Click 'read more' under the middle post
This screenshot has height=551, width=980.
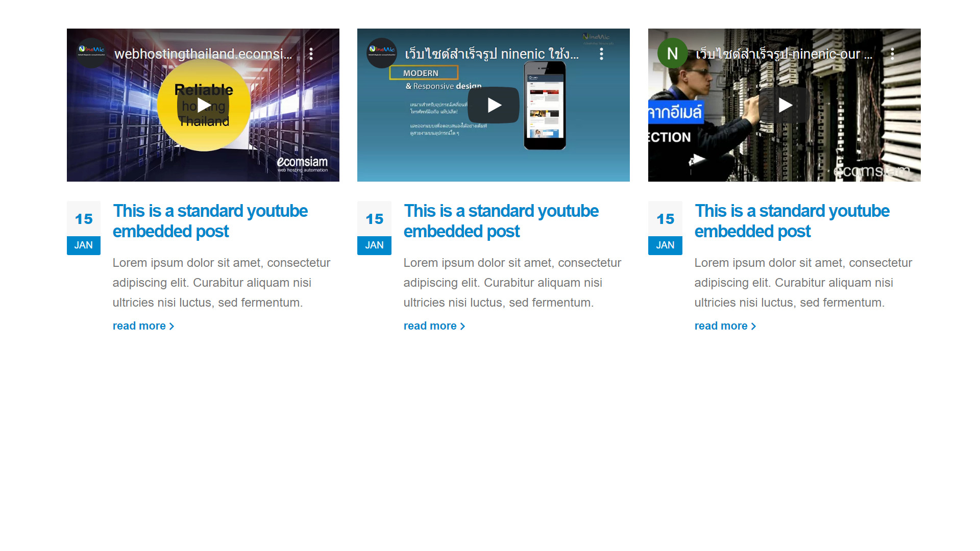[x=434, y=326]
